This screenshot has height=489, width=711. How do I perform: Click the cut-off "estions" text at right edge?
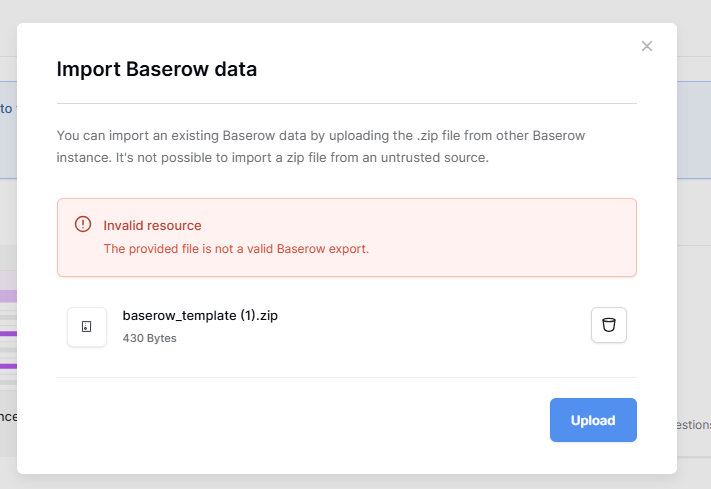pos(694,425)
